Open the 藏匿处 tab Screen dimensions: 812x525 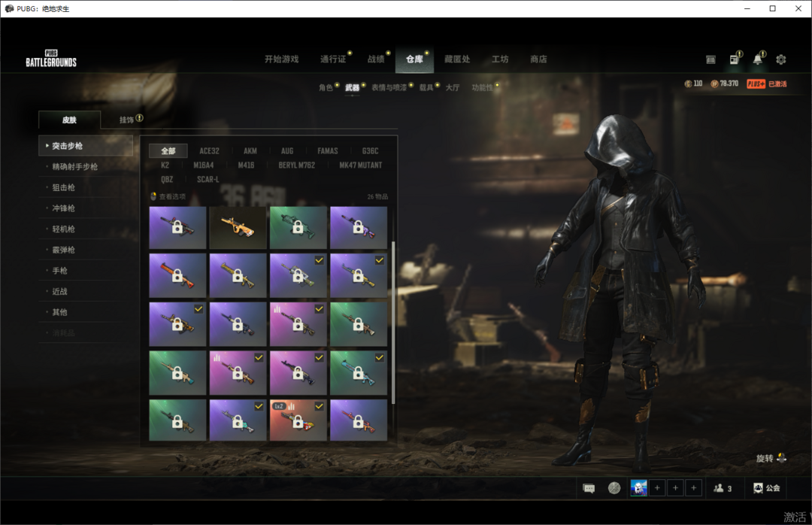[457, 59]
